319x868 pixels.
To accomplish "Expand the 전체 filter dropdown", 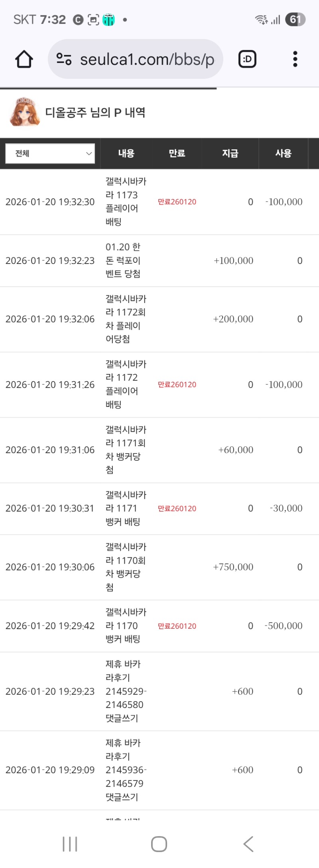I will (x=50, y=154).
